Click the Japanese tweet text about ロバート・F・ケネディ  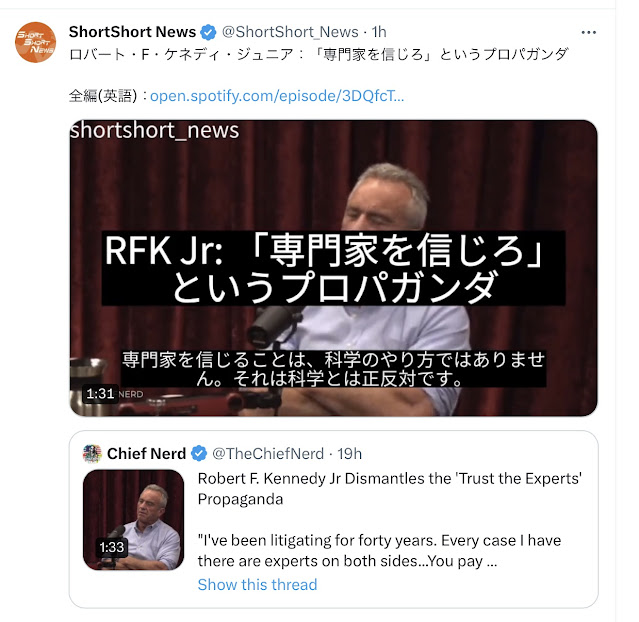click(318, 54)
